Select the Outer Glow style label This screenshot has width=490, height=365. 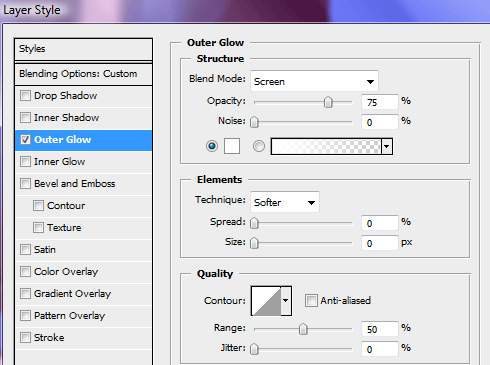pyautogui.click(x=63, y=140)
